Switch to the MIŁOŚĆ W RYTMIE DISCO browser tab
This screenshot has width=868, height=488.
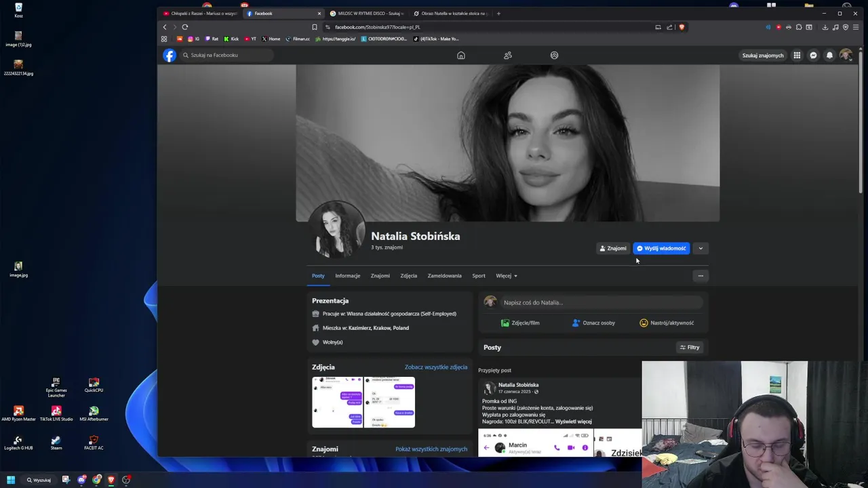pyautogui.click(x=367, y=14)
